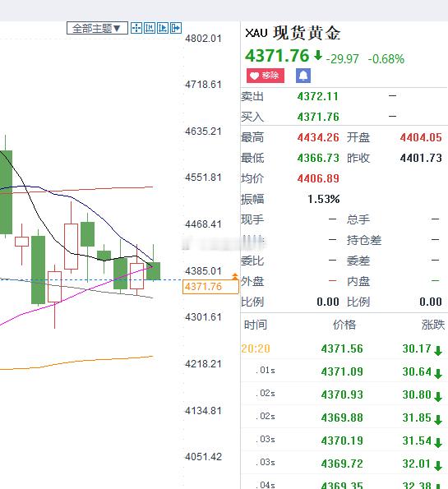The image size is (448, 489).
Task: Click the 均价 value 4406.89
Action: tap(318, 178)
